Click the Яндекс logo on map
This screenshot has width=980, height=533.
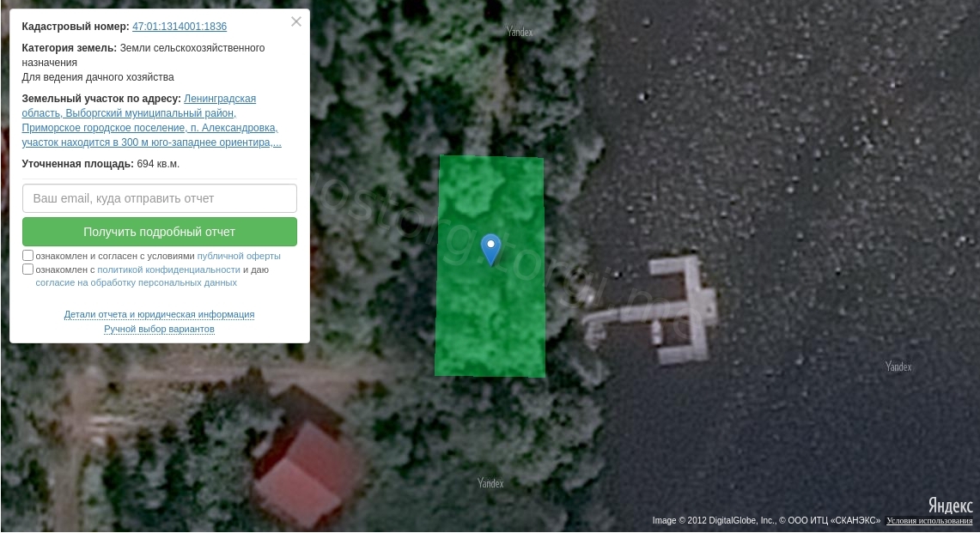[950, 505]
